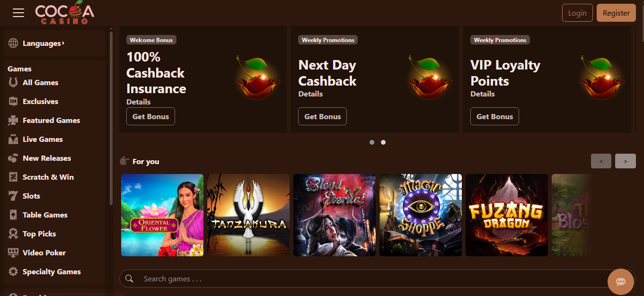This screenshot has height=296, width=644.
Task: Click the Register button
Action: 616,13
